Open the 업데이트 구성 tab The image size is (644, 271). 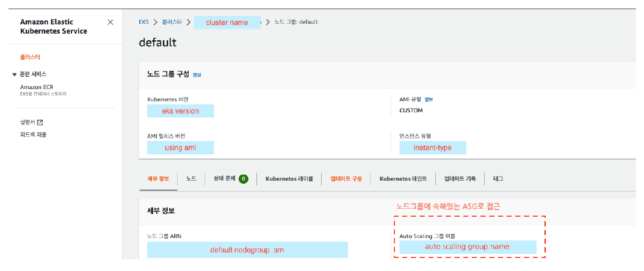pos(346,179)
